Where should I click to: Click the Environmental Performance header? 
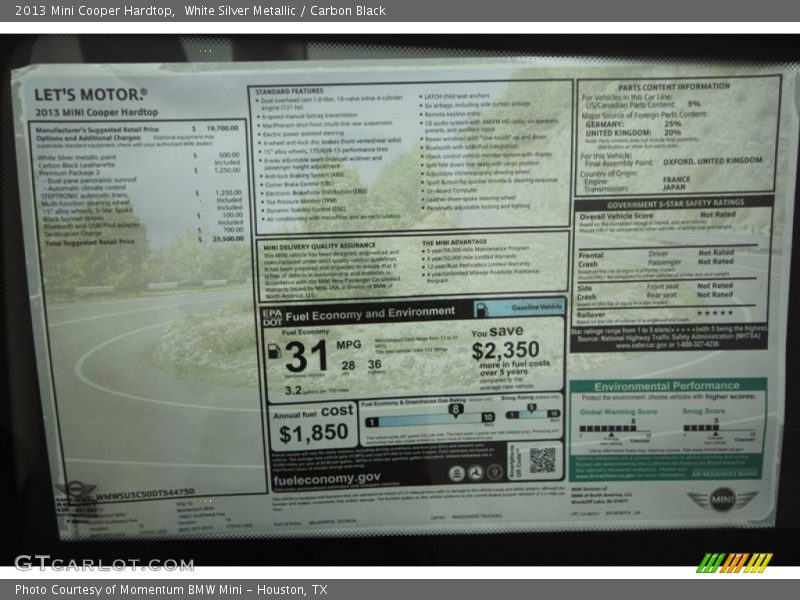667,386
